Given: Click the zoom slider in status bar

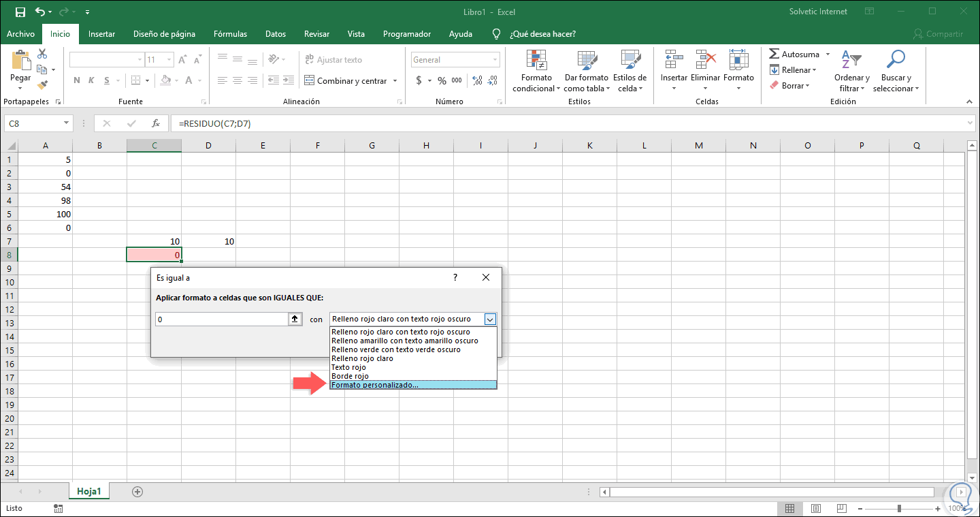Looking at the screenshot, I should coord(900,508).
